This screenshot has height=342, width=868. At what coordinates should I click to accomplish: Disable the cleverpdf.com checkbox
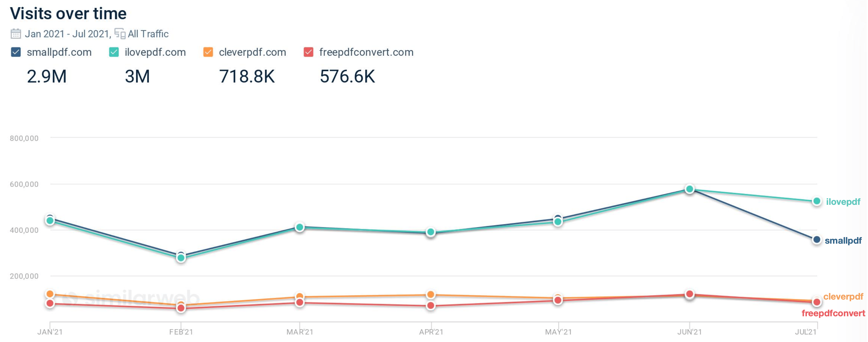tap(208, 52)
